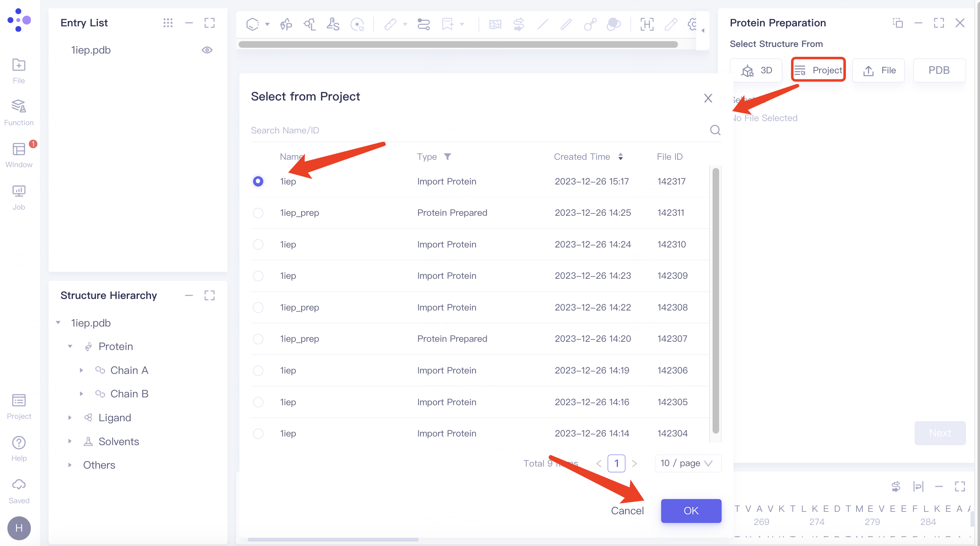The width and height of the screenshot is (980, 546).
Task: Open the Function sidebar panel
Action: tap(19, 112)
